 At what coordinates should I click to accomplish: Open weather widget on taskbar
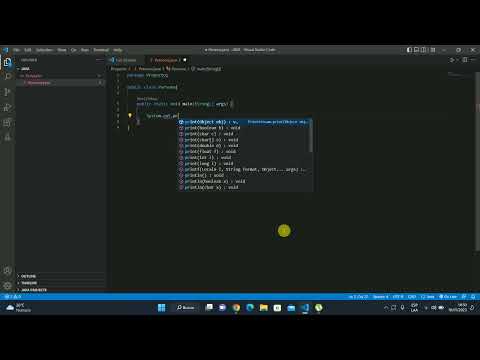18,308
